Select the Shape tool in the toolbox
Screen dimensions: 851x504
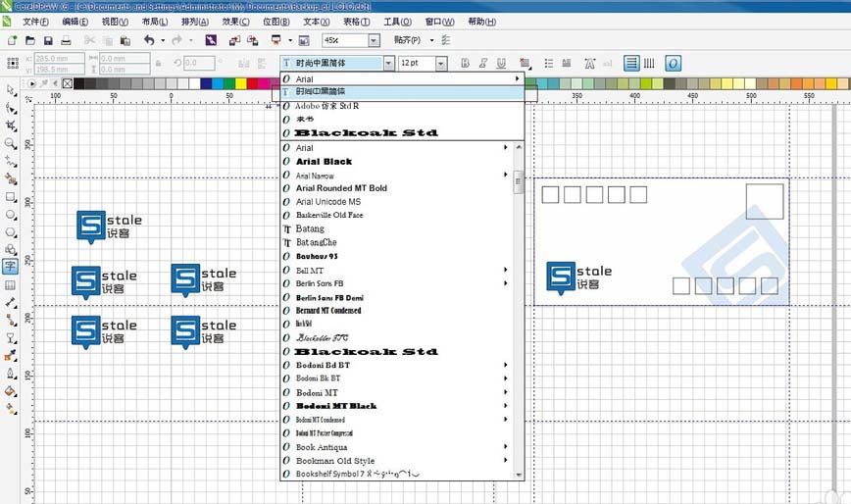(x=11, y=108)
